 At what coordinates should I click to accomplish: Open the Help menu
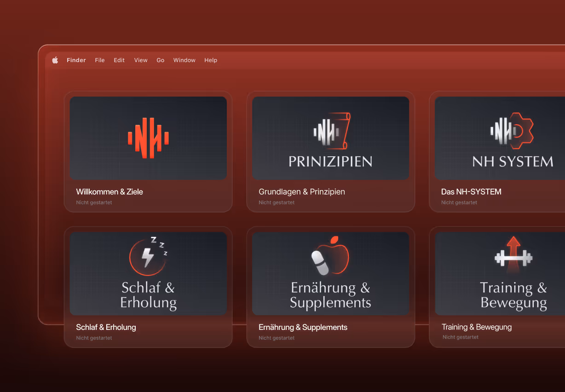211,60
